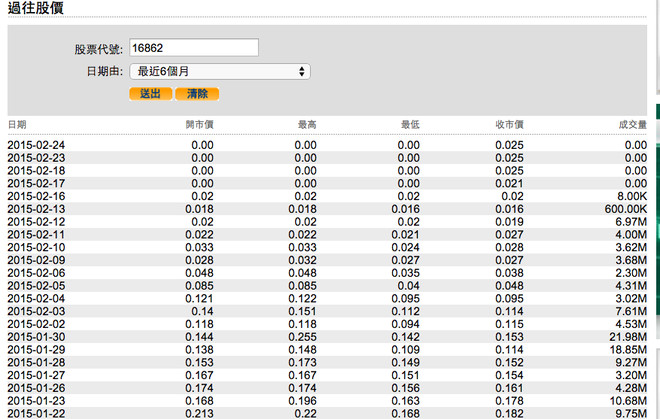Image resolution: width=660 pixels, height=419 pixels.
Task: Click the 開市價 column header
Action: click(x=200, y=125)
